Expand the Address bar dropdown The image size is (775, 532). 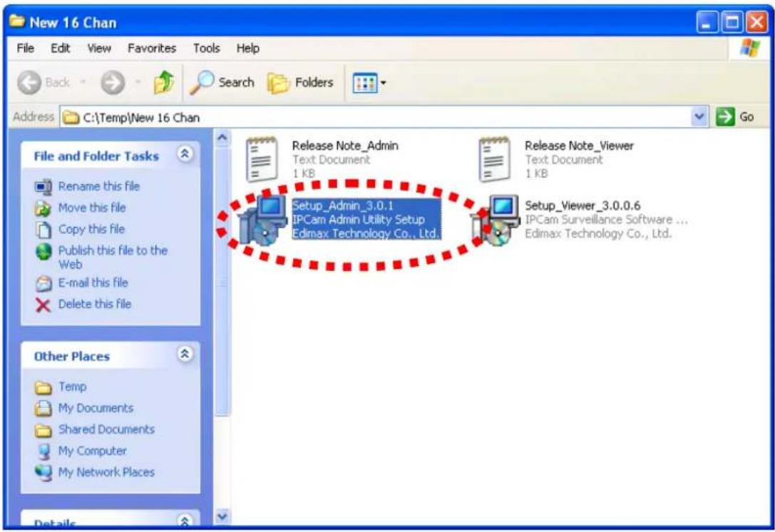699,117
